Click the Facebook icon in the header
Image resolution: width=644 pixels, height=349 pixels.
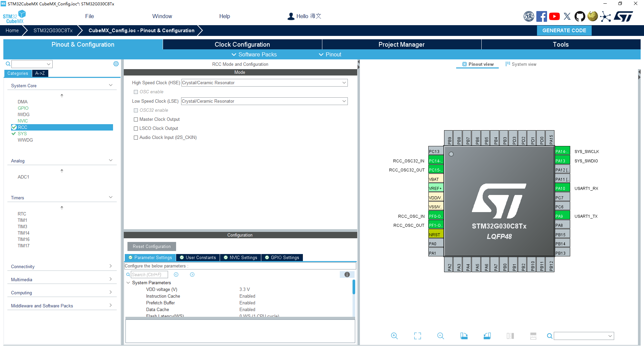(541, 16)
